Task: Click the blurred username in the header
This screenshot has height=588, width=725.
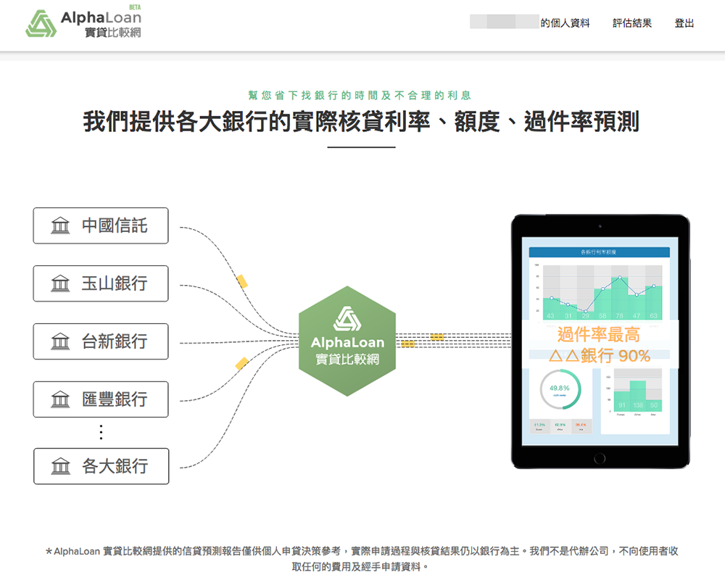Action: (x=505, y=22)
